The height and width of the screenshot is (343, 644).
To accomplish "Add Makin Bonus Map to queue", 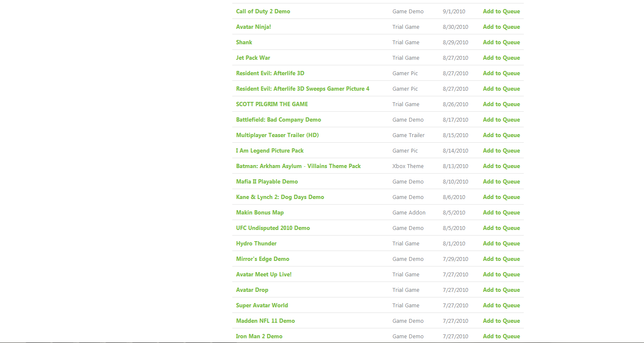I will [x=501, y=213].
